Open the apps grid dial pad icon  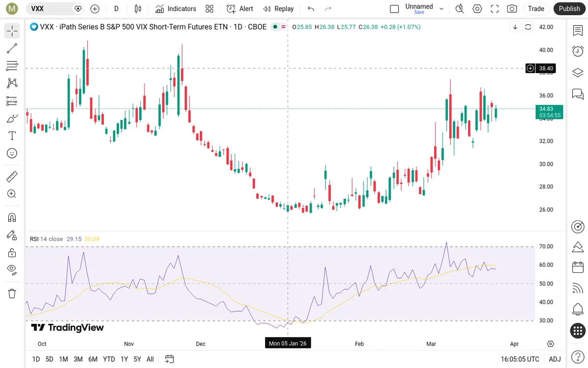578,331
